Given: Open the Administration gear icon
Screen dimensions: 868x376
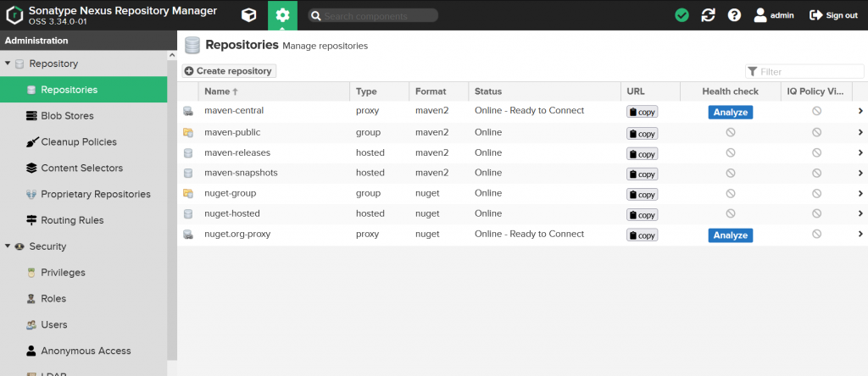Looking at the screenshot, I should tap(282, 15).
